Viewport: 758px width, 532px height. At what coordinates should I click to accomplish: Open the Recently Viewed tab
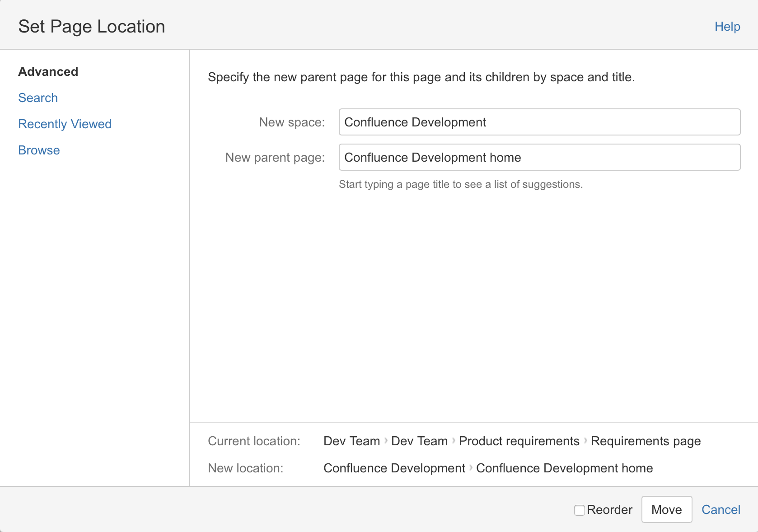click(x=65, y=124)
